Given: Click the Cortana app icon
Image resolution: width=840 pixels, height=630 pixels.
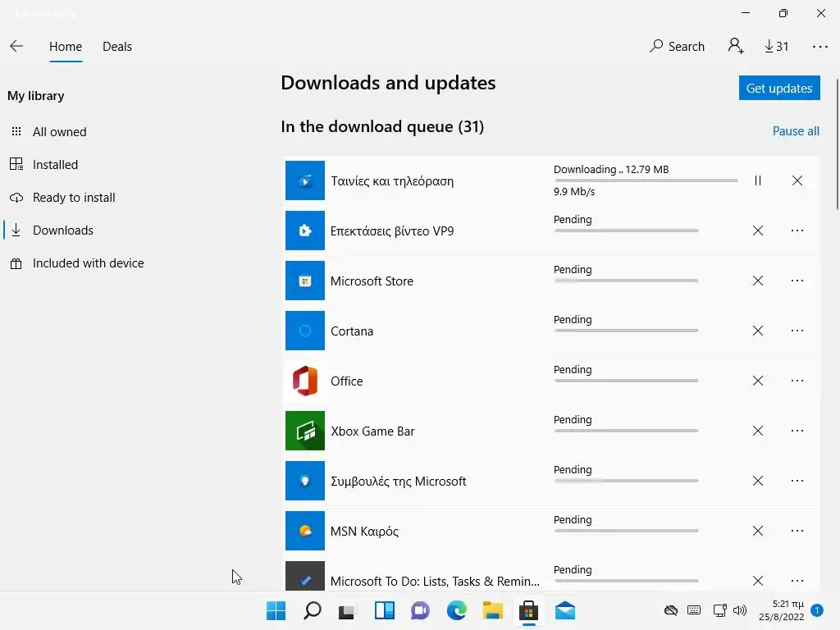Looking at the screenshot, I should (305, 331).
